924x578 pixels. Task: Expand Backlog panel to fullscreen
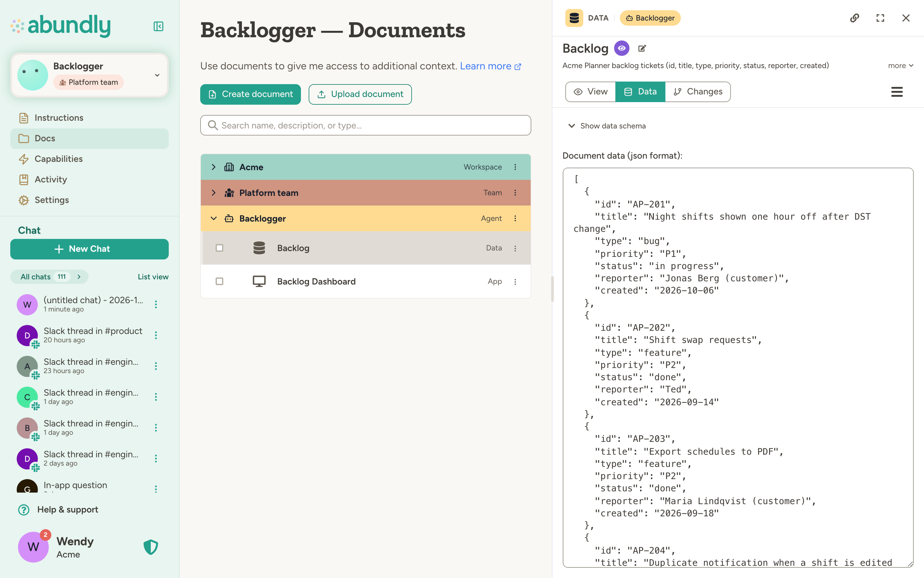point(880,18)
